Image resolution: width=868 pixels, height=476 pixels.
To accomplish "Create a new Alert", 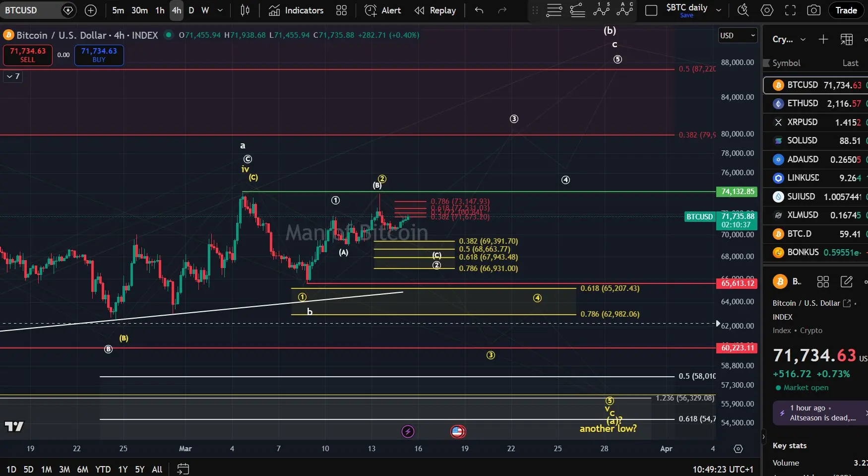I will pyautogui.click(x=383, y=10).
